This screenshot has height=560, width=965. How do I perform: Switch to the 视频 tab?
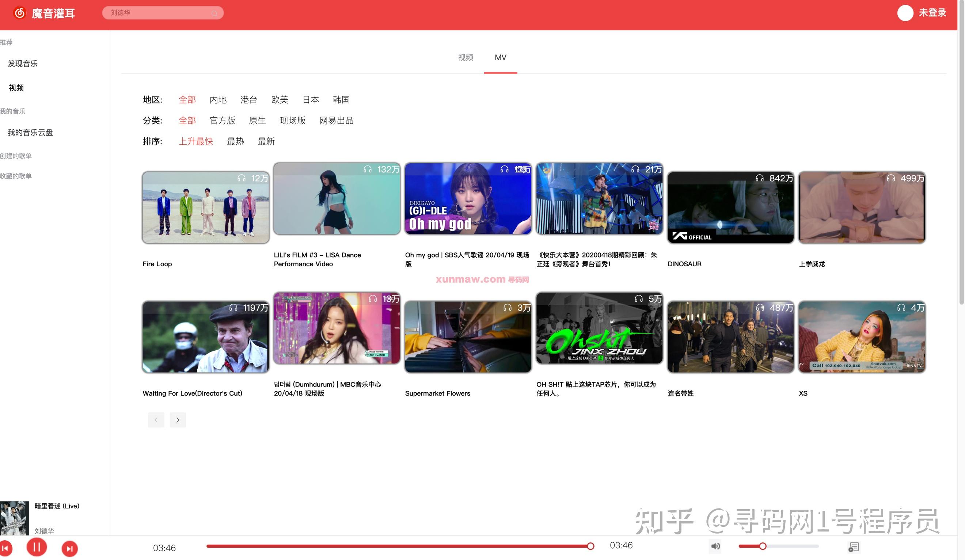click(x=465, y=57)
